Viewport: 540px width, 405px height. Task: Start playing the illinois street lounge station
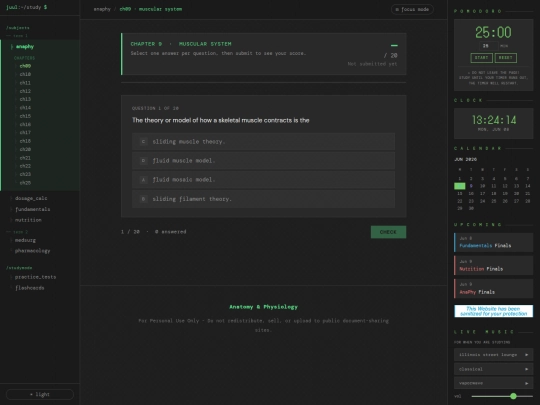pyautogui.click(x=493, y=354)
